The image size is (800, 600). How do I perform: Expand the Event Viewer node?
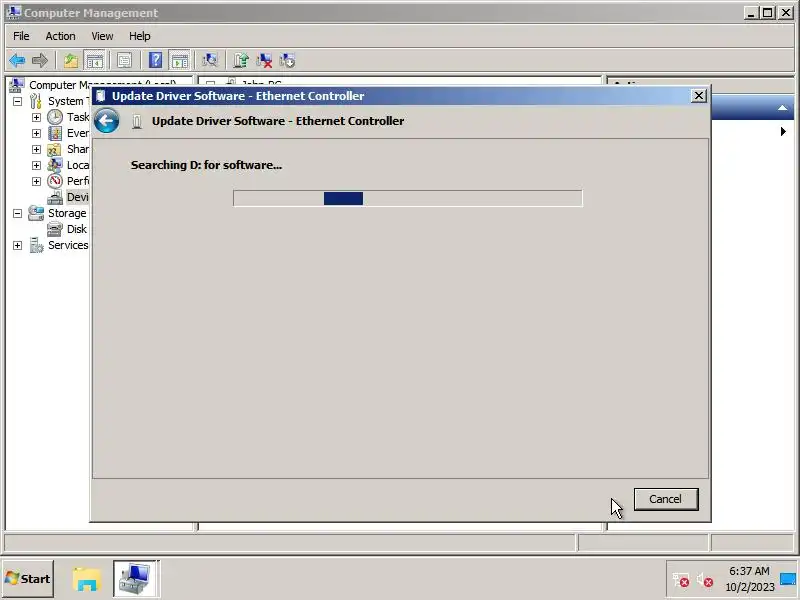(36, 133)
